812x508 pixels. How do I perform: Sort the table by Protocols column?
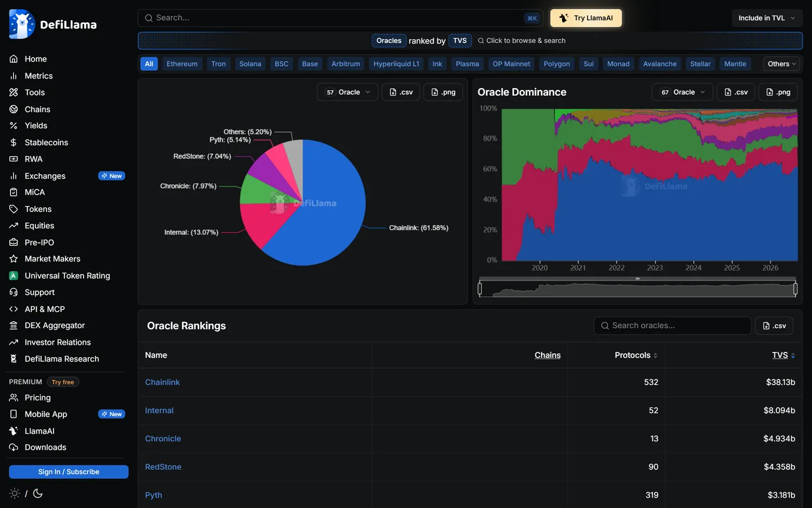636,355
